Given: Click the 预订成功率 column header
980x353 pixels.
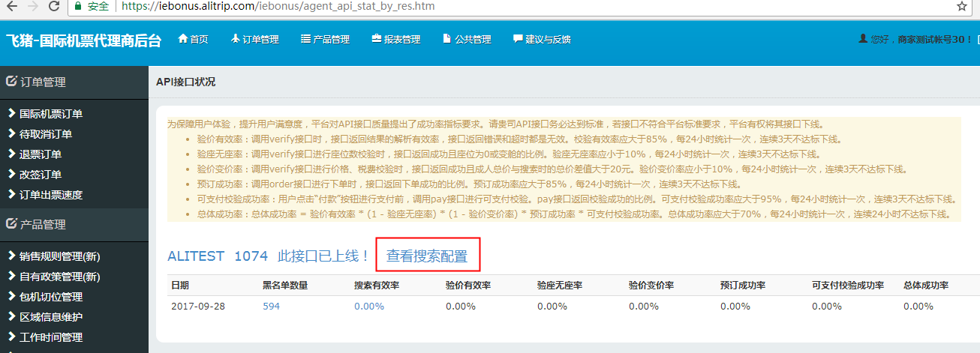Looking at the screenshot, I should [x=743, y=286].
